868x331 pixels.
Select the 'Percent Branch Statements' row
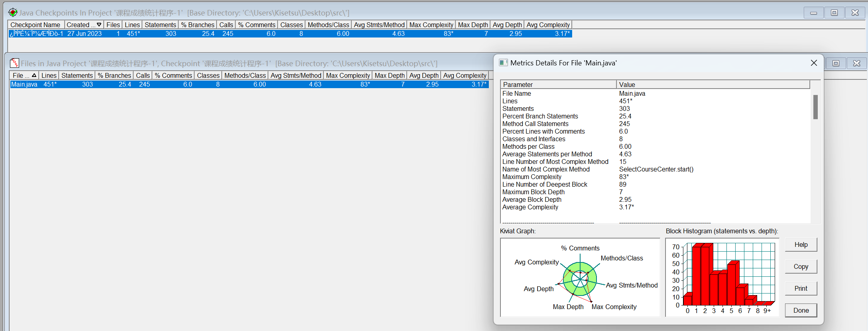tap(655, 116)
